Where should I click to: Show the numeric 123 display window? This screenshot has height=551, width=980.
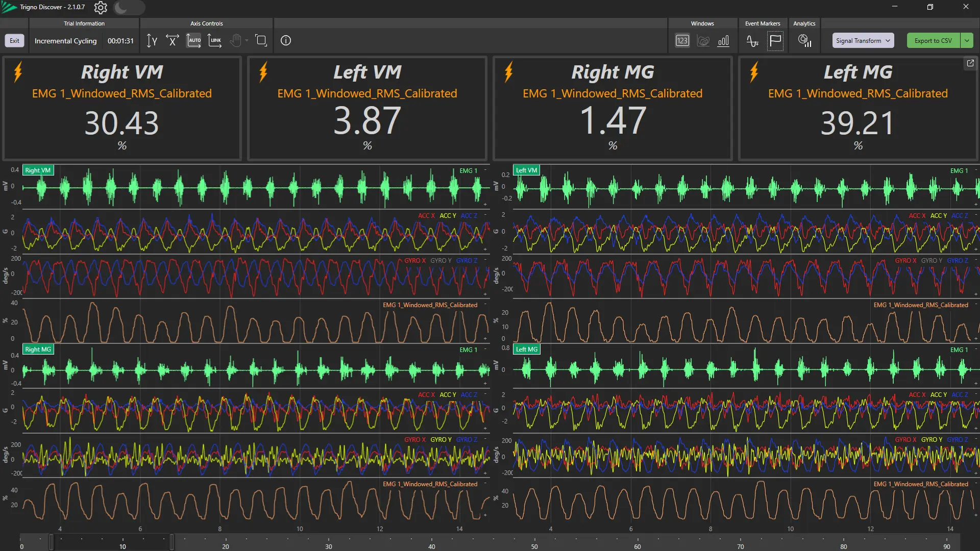pyautogui.click(x=682, y=41)
